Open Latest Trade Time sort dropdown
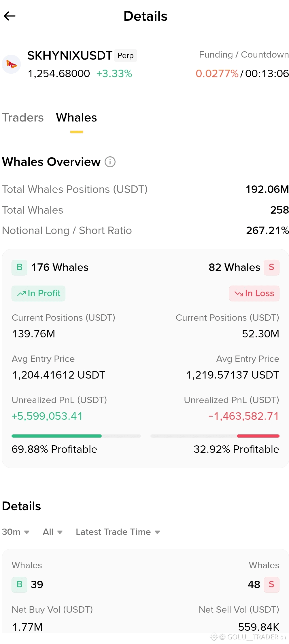Image resolution: width=289 pixels, height=644 pixels. coord(118,532)
